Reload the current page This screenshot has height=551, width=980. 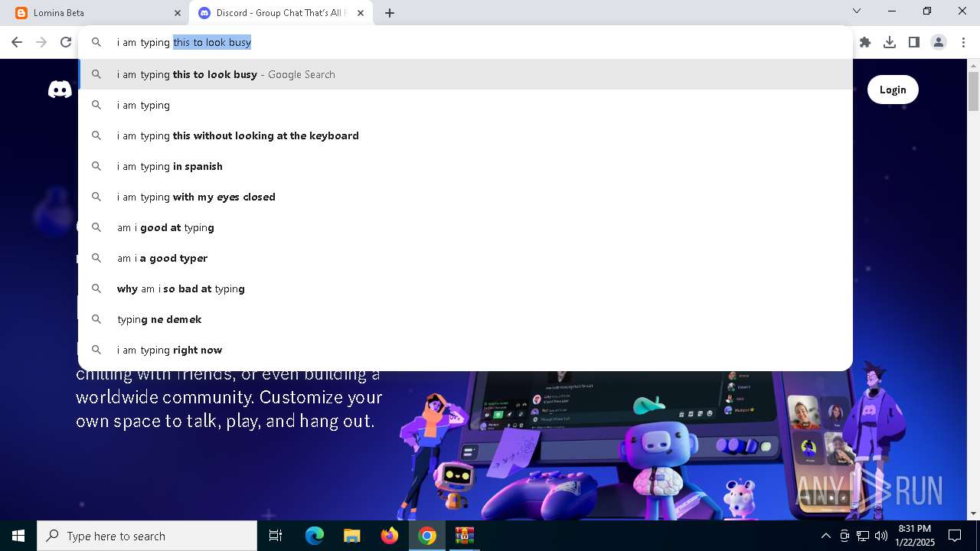[x=66, y=42]
